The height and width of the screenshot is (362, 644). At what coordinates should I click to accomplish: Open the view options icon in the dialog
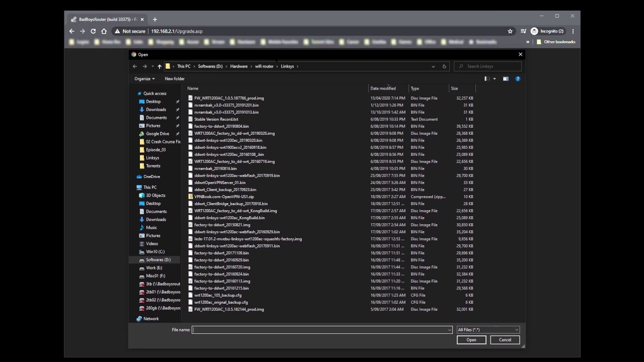487,79
